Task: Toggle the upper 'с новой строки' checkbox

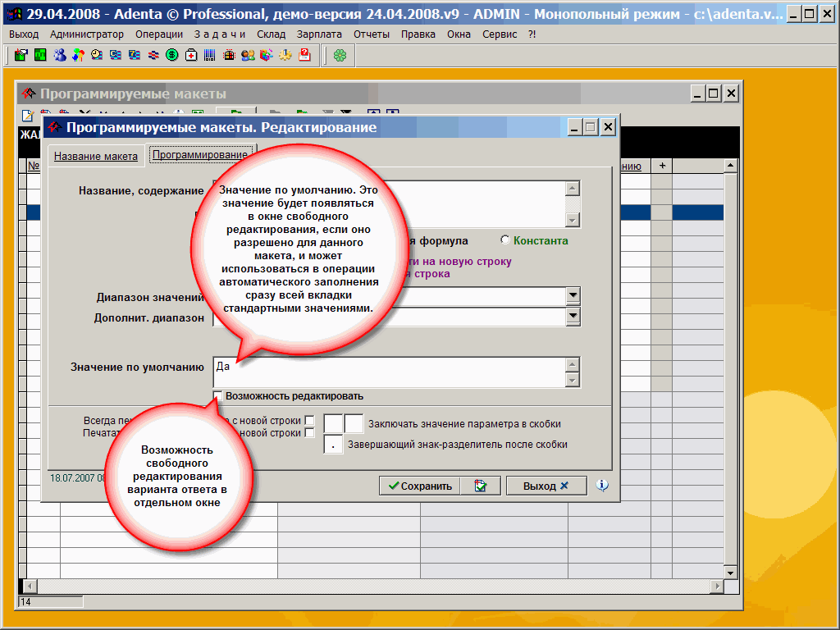Action: (x=309, y=421)
